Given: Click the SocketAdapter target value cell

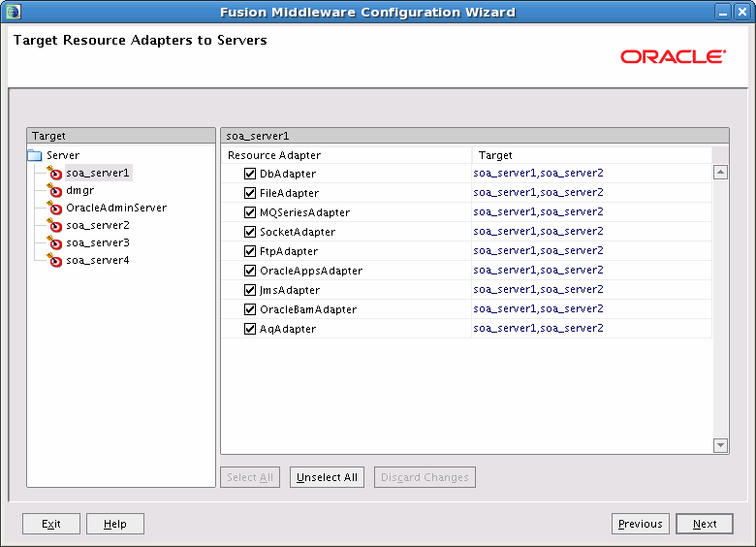Looking at the screenshot, I should (x=591, y=231).
